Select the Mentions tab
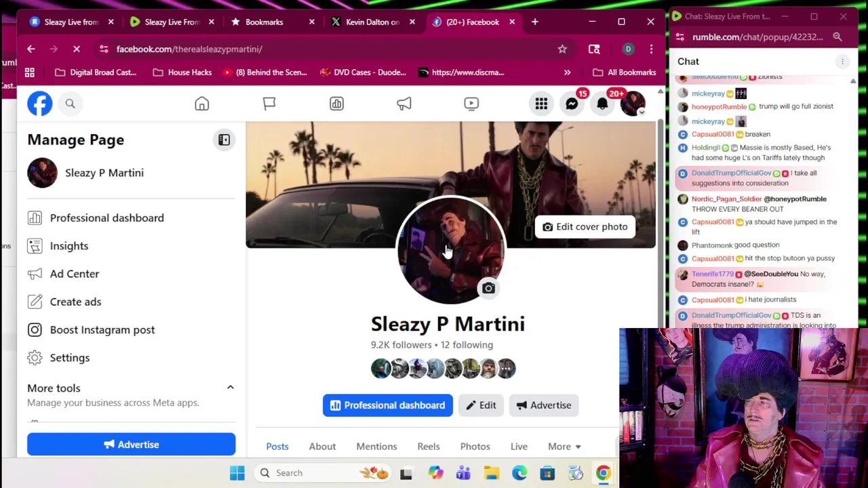868x488 pixels. coord(376,446)
